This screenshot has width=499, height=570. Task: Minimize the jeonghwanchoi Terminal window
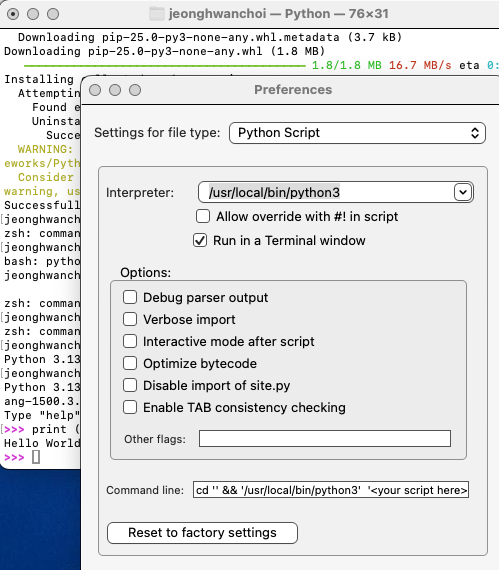click(33, 14)
